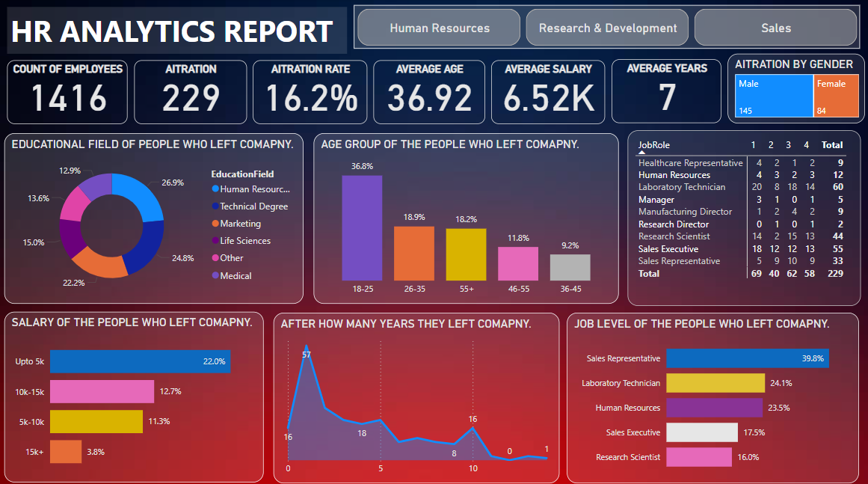Image resolution: width=868 pixels, height=484 pixels.
Task: Click the Marketing legend color dot
Action: (x=216, y=224)
